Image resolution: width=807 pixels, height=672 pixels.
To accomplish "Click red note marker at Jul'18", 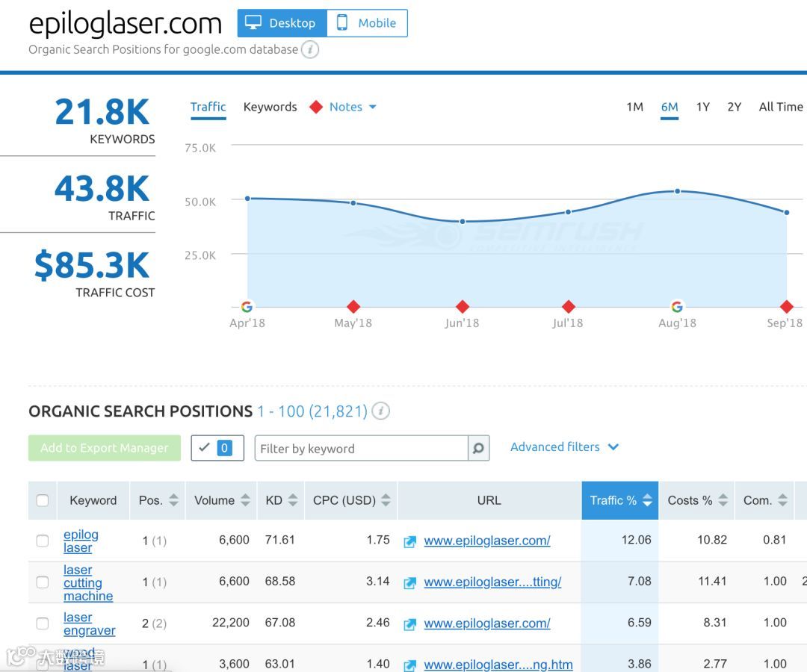I will pos(568,307).
